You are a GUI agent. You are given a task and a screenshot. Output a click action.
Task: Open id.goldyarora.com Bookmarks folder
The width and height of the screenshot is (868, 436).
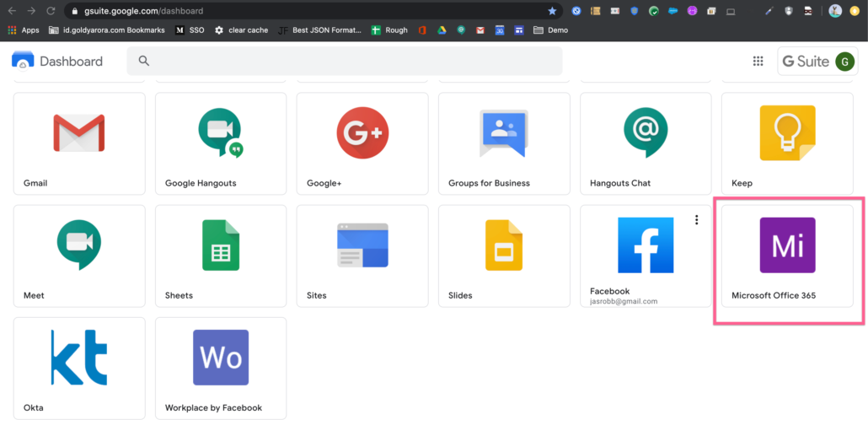[x=107, y=30]
